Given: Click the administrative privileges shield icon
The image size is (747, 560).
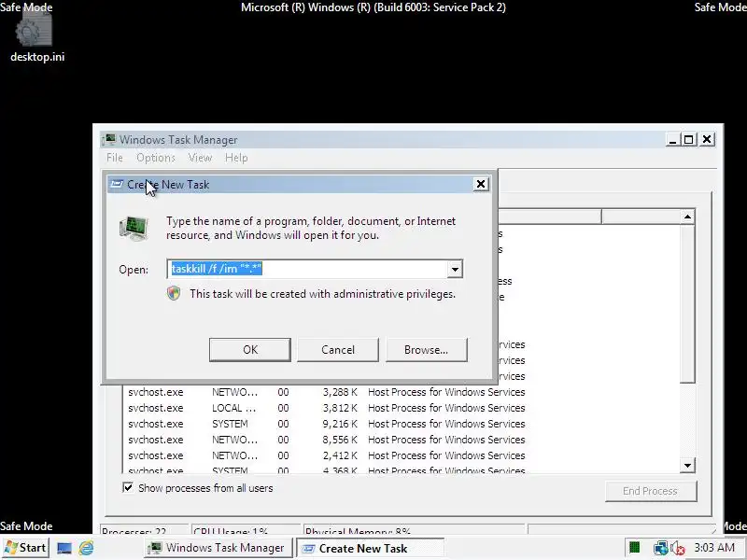Looking at the screenshot, I should tap(174, 293).
